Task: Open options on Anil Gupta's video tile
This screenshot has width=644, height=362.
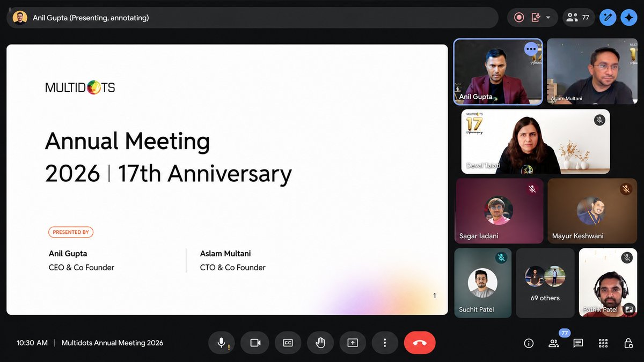Action: pos(531,49)
